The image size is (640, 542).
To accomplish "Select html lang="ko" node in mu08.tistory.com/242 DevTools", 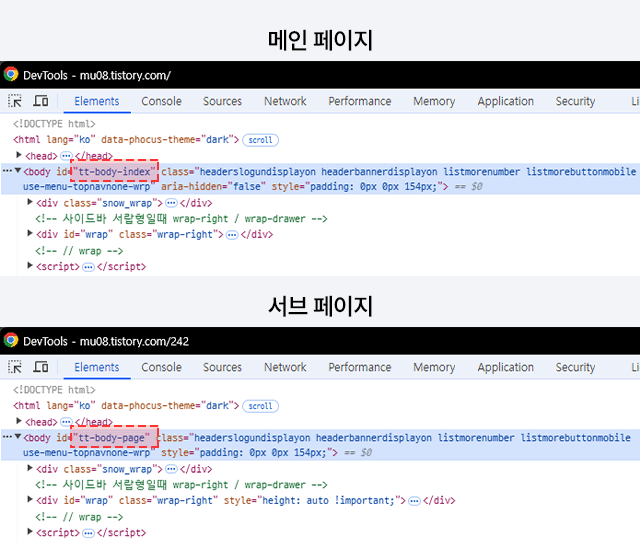I will [x=126, y=406].
